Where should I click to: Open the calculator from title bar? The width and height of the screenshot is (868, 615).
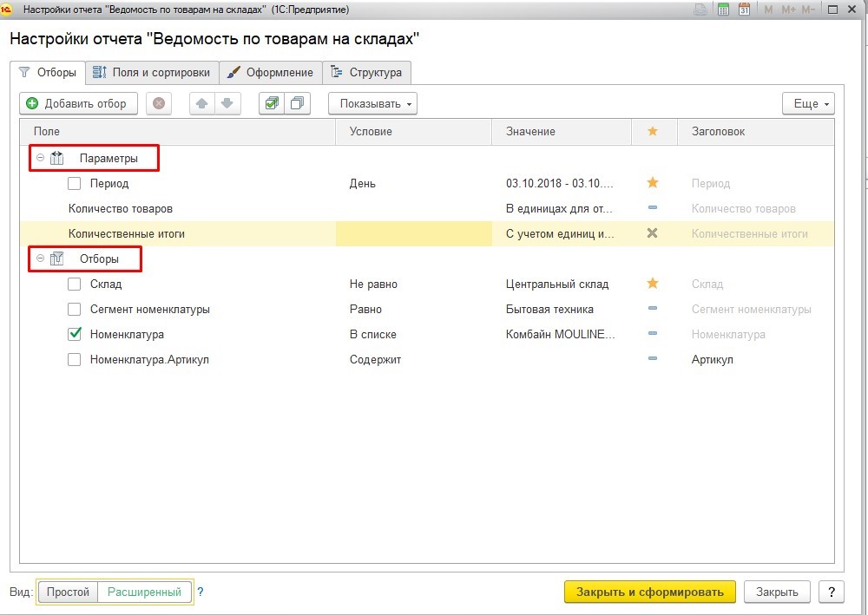click(723, 9)
